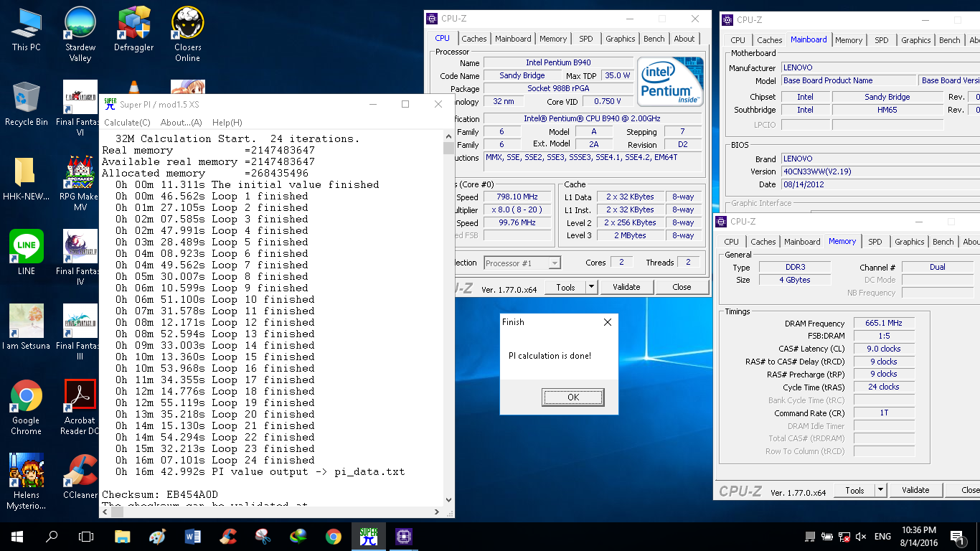Open Task View on taskbar
The width and height of the screenshot is (980, 551).
[86, 536]
